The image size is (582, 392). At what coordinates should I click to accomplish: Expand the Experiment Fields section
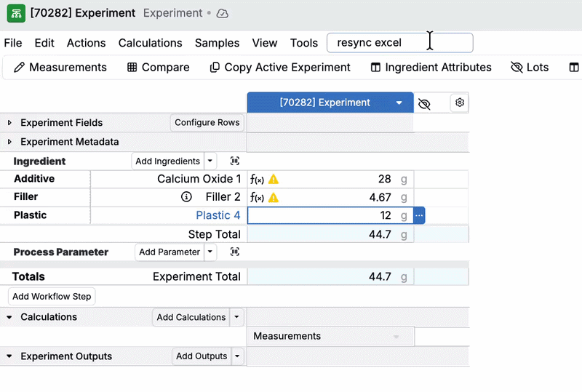9,123
